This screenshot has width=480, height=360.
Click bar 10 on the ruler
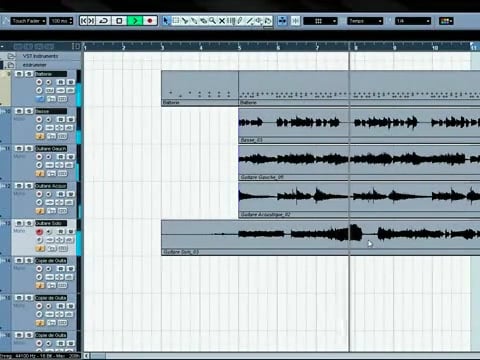point(435,47)
